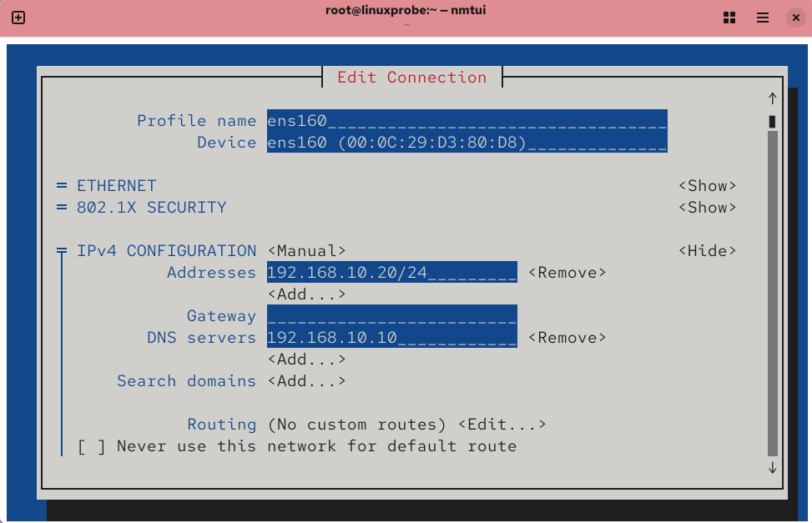Click the scroll down arrow
This screenshot has height=523, width=812.
point(772,468)
